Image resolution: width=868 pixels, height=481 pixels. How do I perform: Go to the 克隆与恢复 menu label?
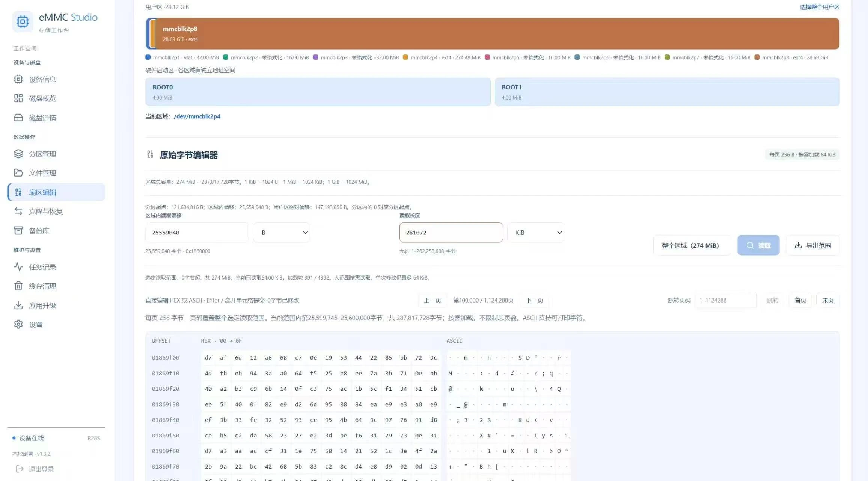pos(46,211)
